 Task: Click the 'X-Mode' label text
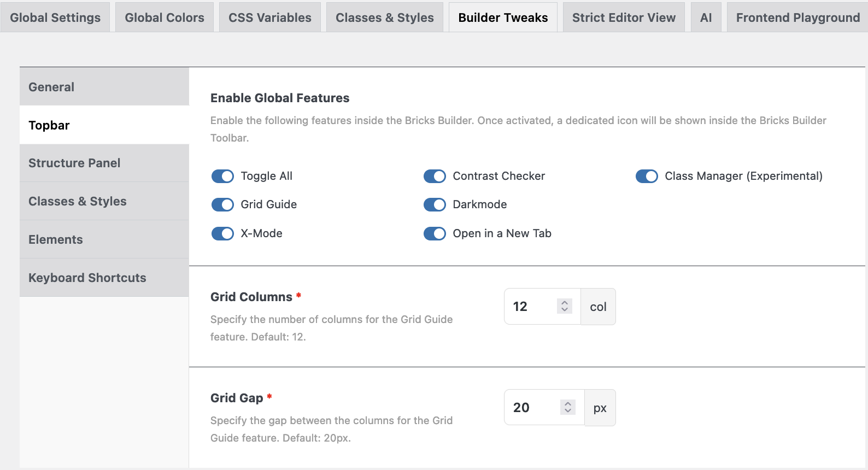(261, 233)
